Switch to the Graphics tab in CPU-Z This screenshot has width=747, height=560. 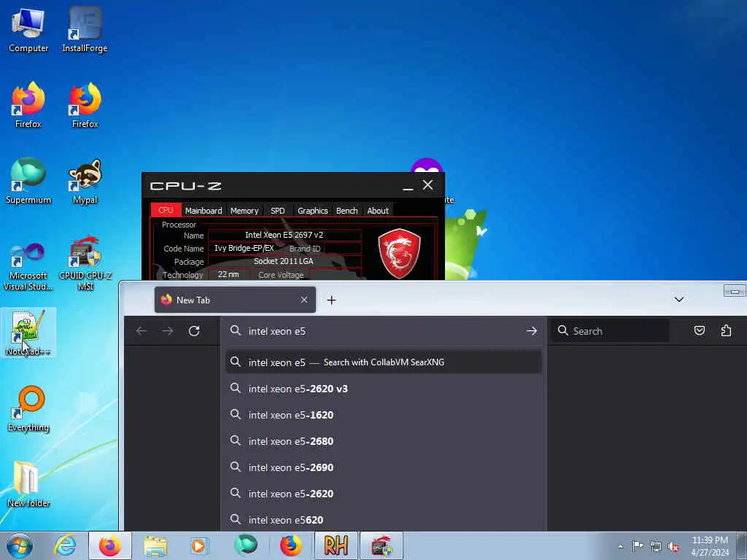coord(312,210)
